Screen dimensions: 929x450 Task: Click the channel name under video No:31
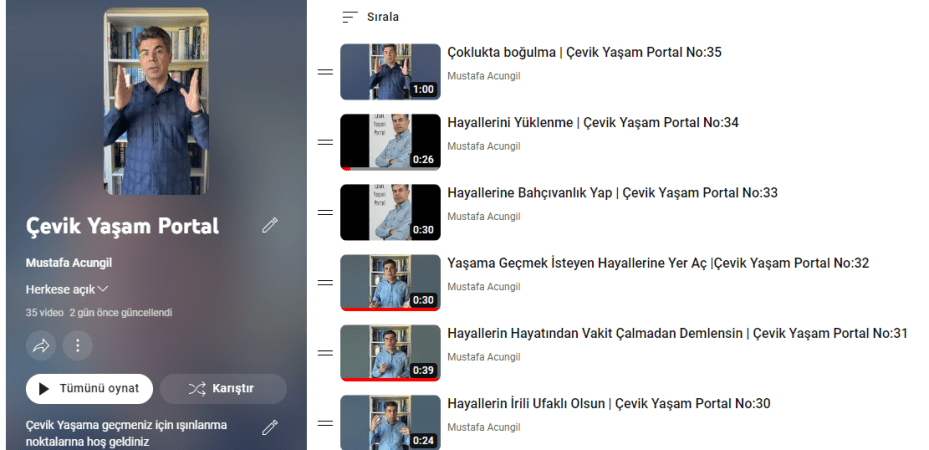tap(483, 357)
